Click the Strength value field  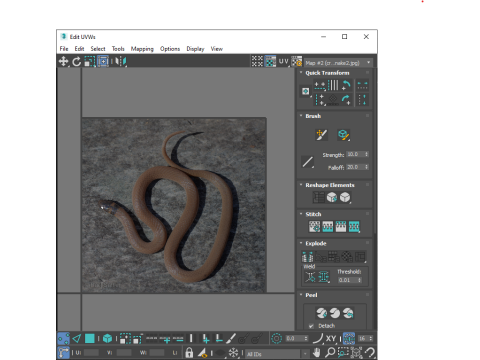(355, 154)
